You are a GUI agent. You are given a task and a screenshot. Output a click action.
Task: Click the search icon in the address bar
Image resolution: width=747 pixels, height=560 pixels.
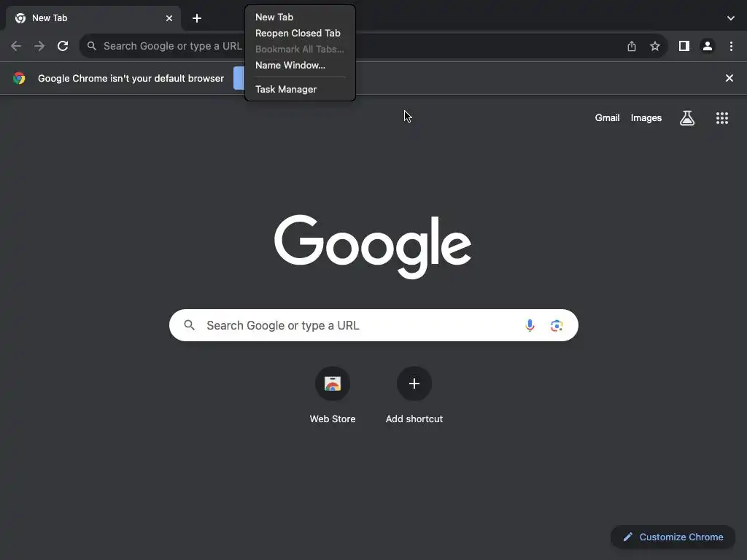[x=91, y=46]
